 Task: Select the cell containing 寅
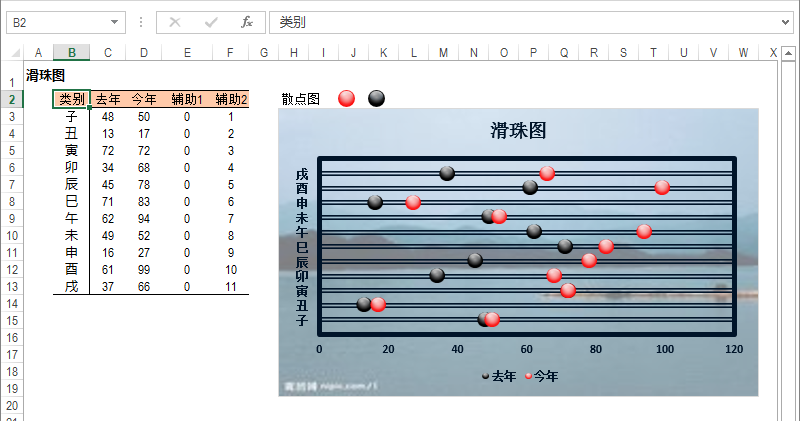pyautogui.click(x=71, y=151)
